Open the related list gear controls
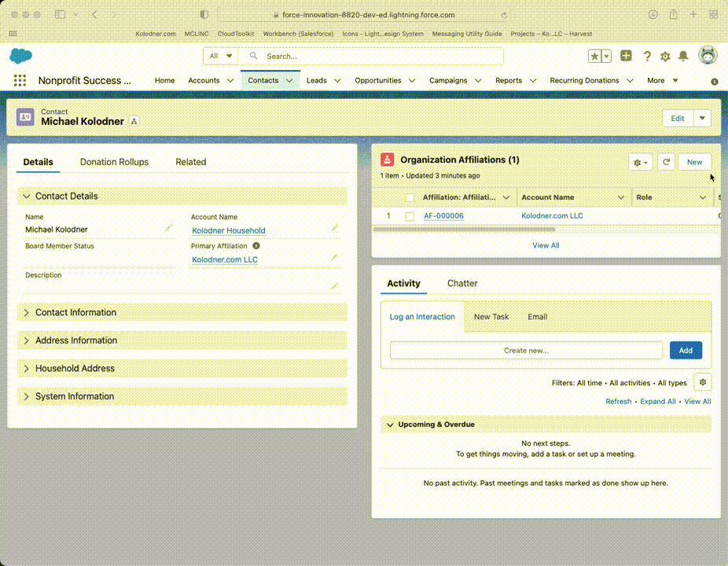Screen dimensions: 728x566 pyautogui.click(x=640, y=163)
